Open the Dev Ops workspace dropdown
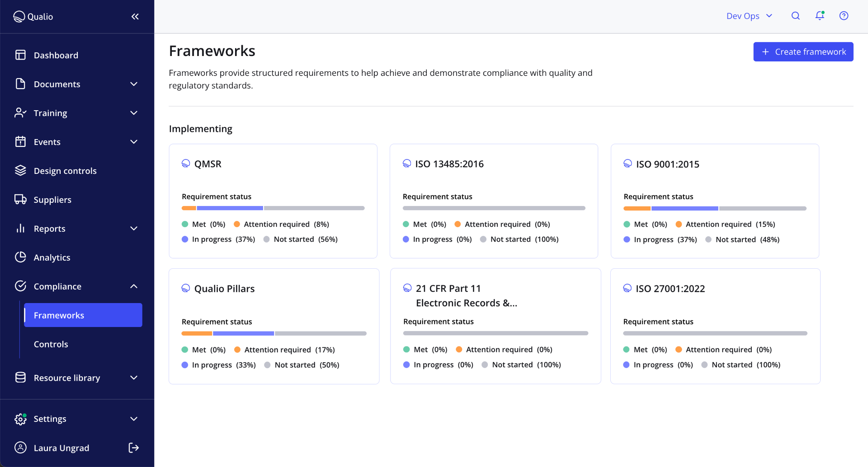The height and width of the screenshot is (467, 868). click(x=749, y=15)
